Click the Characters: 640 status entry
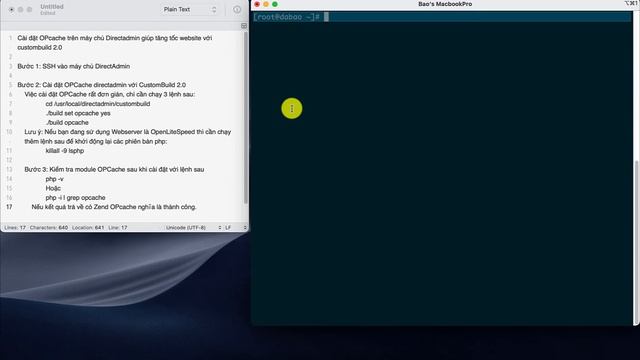Viewport: 640px width, 360px height. pos(49,227)
